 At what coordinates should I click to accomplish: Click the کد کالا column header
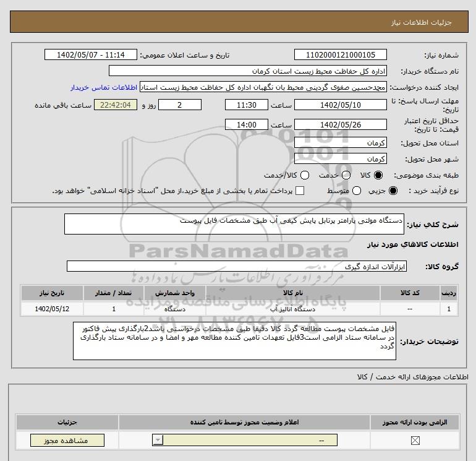(410, 293)
